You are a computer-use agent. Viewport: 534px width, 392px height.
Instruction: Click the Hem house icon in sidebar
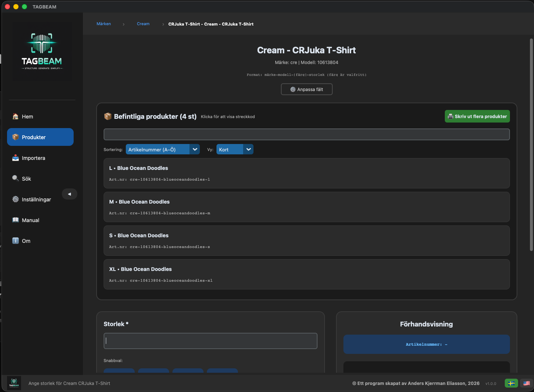[x=16, y=116]
